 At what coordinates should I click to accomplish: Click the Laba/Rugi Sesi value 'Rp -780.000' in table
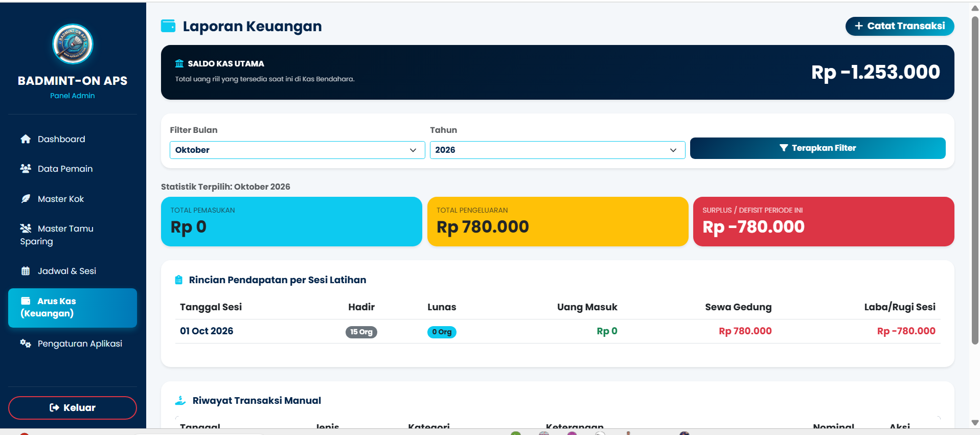tap(906, 331)
